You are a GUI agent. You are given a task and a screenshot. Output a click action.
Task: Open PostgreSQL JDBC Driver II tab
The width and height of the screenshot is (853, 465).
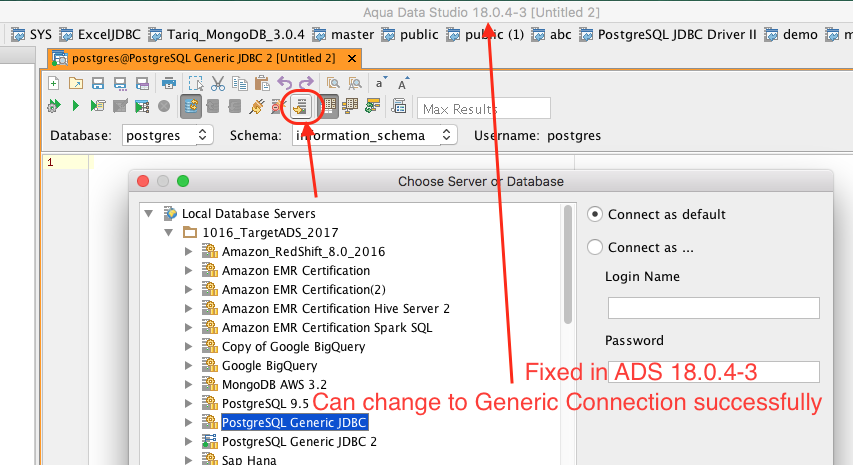pos(668,35)
